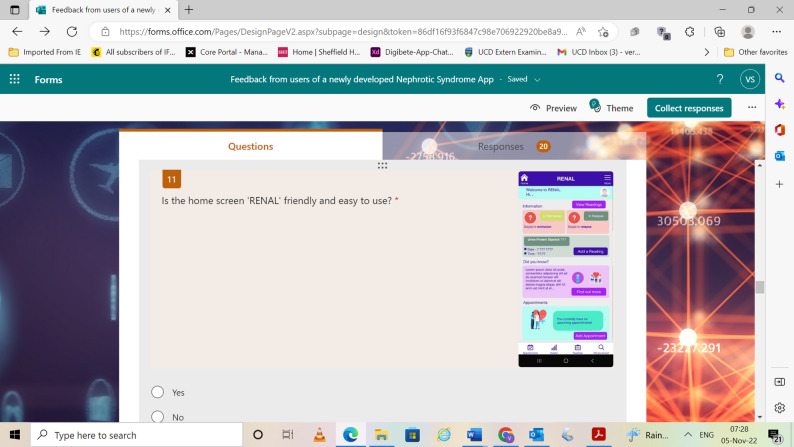Click the RENAL home screen image

pos(566,269)
